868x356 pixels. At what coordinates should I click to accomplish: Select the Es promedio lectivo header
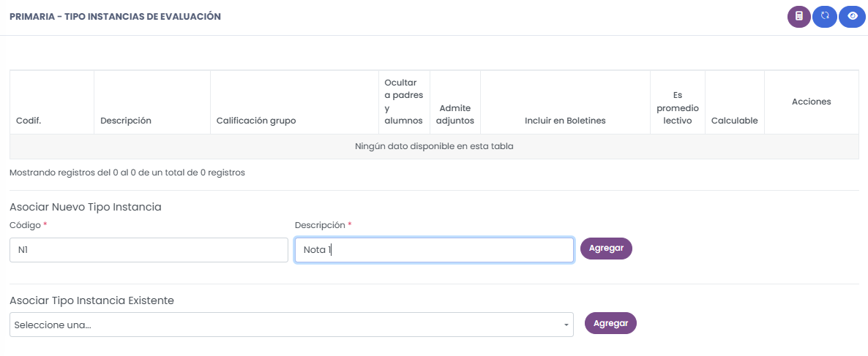coord(677,108)
